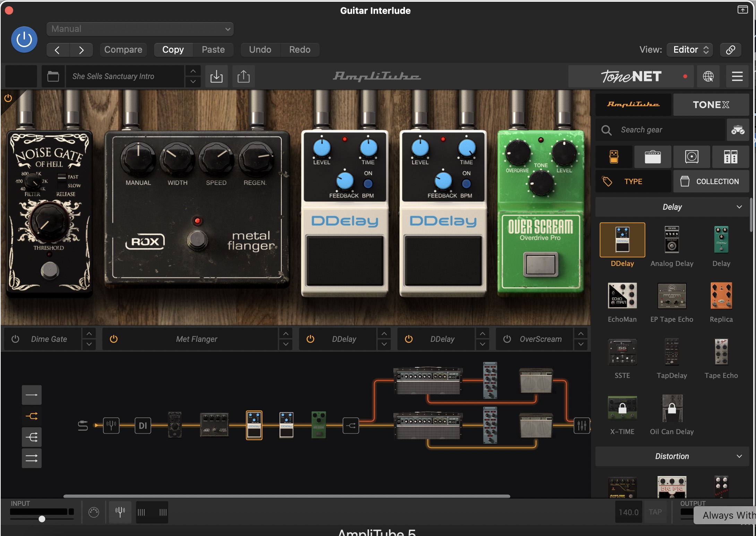Viewport: 756px width, 536px height.
Task: Select the TONEX tab
Action: 711,105
